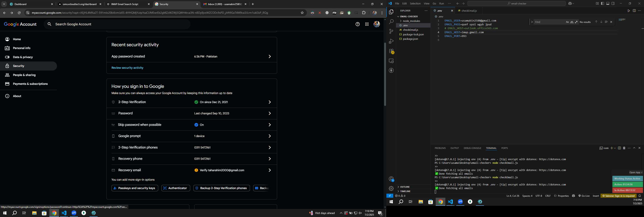Image resolution: width=644 pixels, height=217 pixels.
Task: Click Backup 2-Step Verification phones button
Action: (222, 188)
